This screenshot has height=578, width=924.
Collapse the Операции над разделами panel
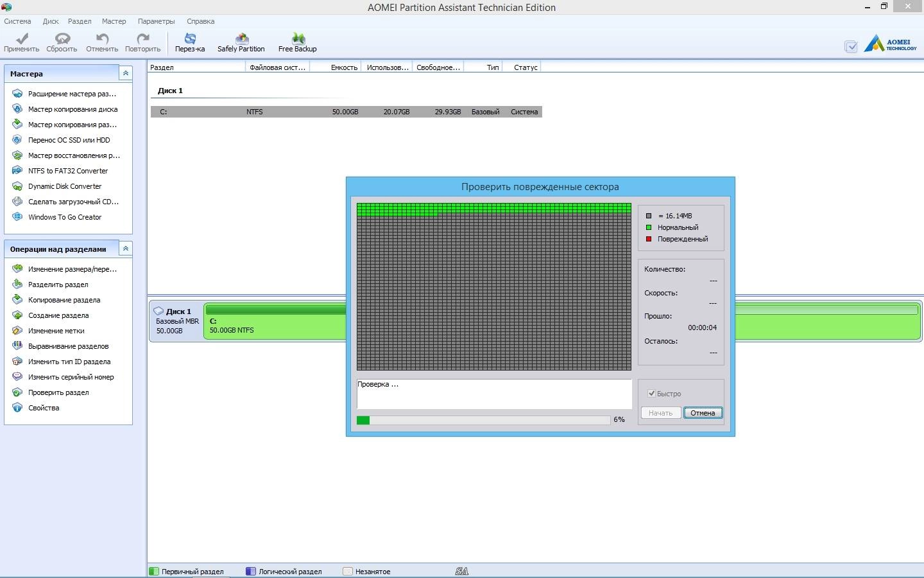(x=126, y=249)
